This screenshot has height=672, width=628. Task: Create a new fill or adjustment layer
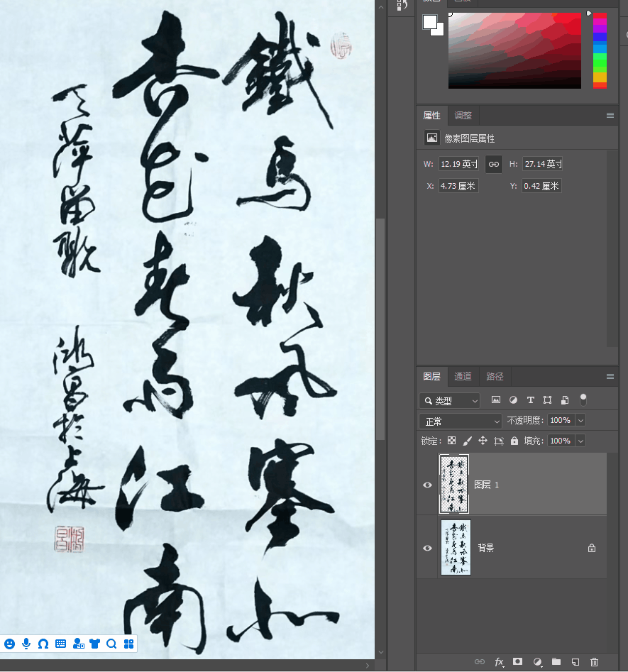click(x=536, y=661)
